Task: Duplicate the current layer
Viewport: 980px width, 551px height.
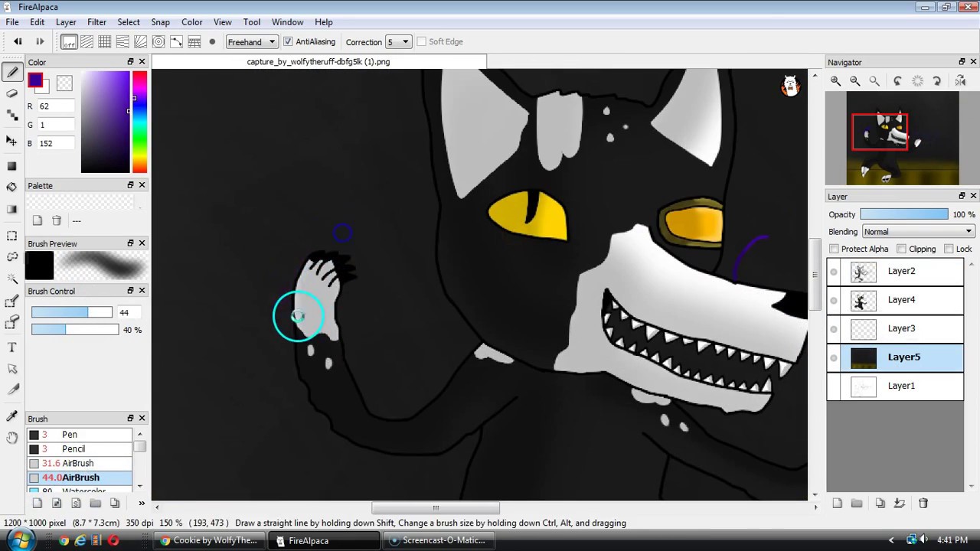Action: pyautogui.click(x=880, y=503)
